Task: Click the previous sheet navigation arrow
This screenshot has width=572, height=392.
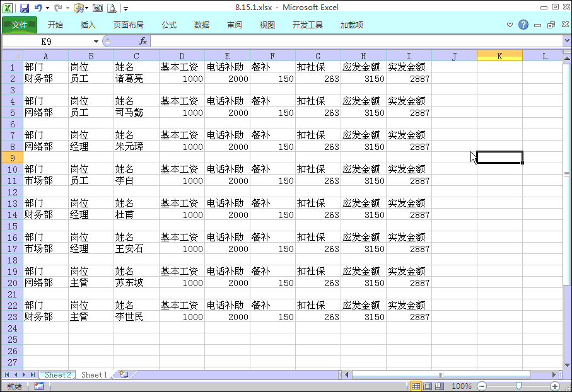Action: 16,374
